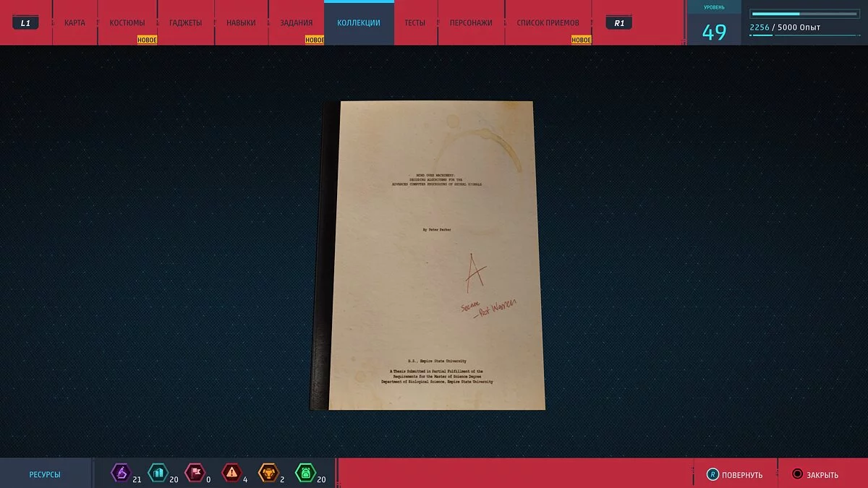Open the Тесты tab
868x488 pixels.
tap(415, 22)
